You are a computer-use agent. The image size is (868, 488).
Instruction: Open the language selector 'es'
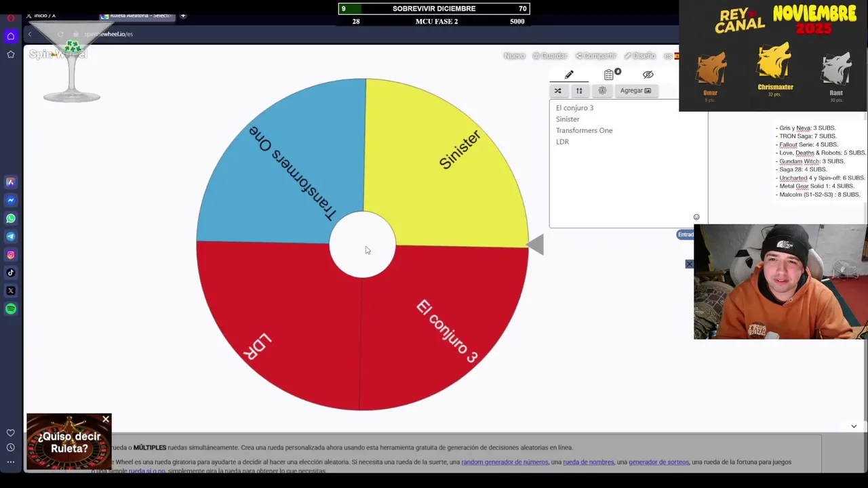click(670, 56)
